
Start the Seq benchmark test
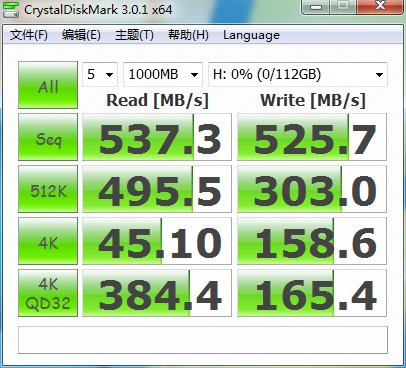click(48, 137)
